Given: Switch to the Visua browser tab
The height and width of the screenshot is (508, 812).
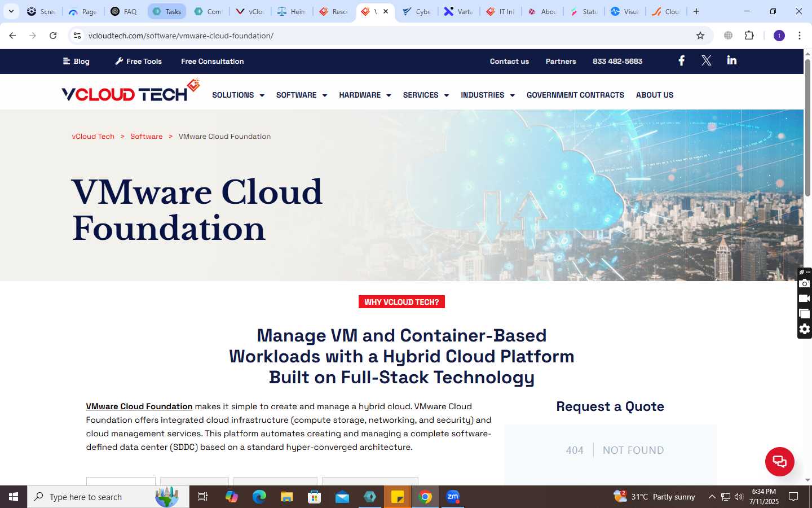Looking at the screenshot, I should pyautogui.click(x=625, y=11).
